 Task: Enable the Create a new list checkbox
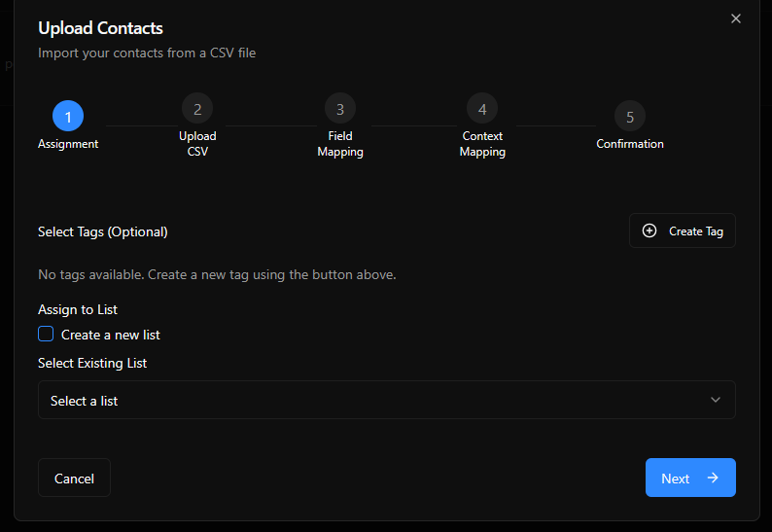click(46, 335)
